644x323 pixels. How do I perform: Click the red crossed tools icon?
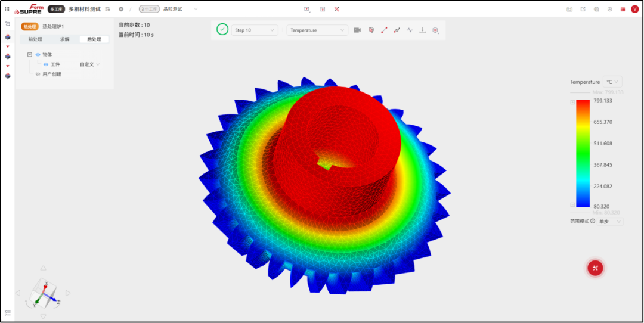337,8
